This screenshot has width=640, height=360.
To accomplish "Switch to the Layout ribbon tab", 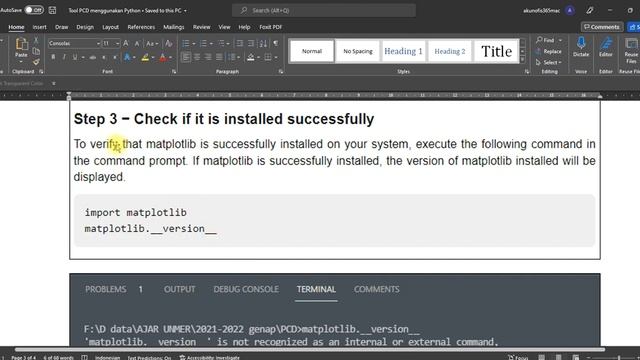I will click(110, 27).
